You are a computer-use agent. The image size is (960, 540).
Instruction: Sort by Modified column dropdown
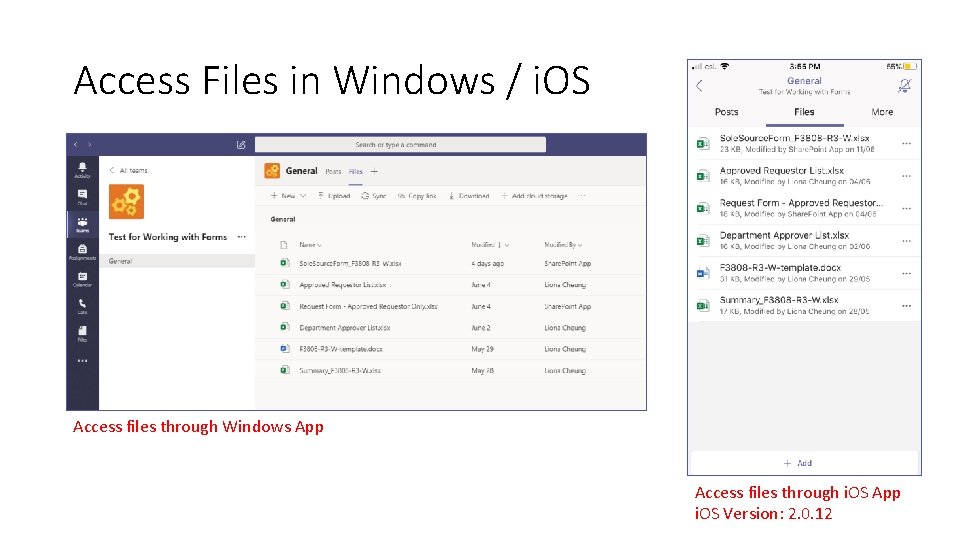tap(490, 245)
